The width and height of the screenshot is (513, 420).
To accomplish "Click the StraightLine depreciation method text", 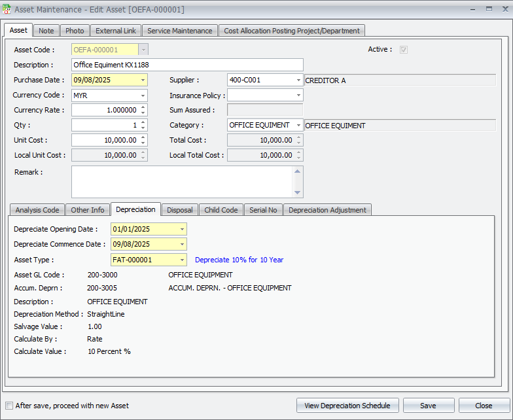I will tap(106, 314).
